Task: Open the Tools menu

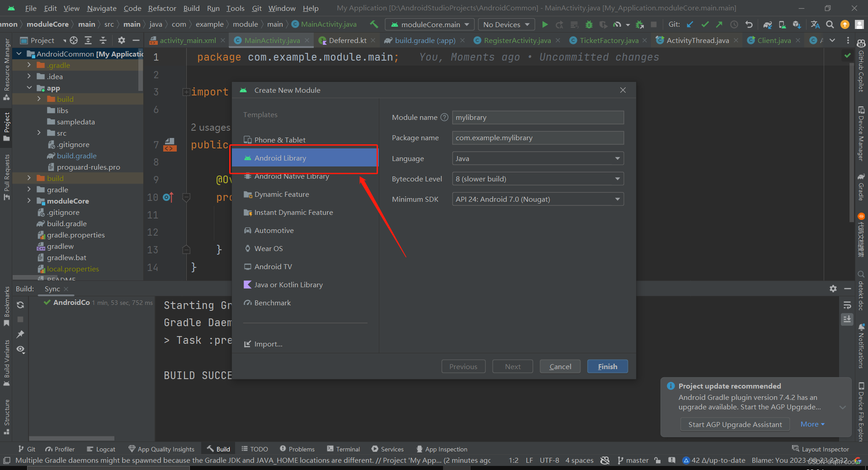Action: [x=235, y=8]
